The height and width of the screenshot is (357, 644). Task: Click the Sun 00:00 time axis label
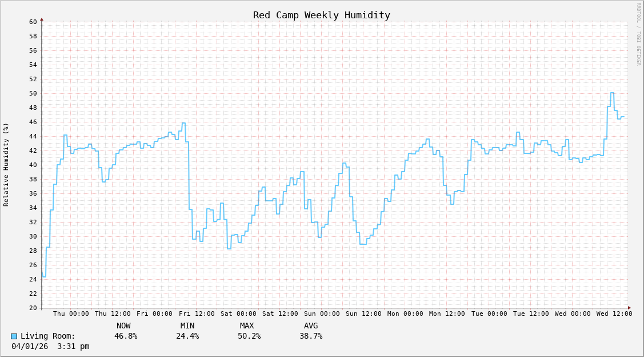coord(322,314)
